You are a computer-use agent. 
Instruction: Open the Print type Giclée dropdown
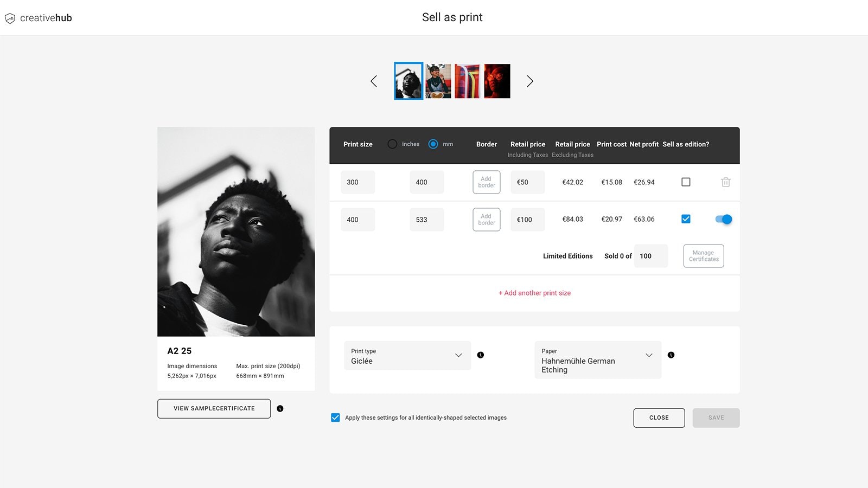tap(407, 356)
